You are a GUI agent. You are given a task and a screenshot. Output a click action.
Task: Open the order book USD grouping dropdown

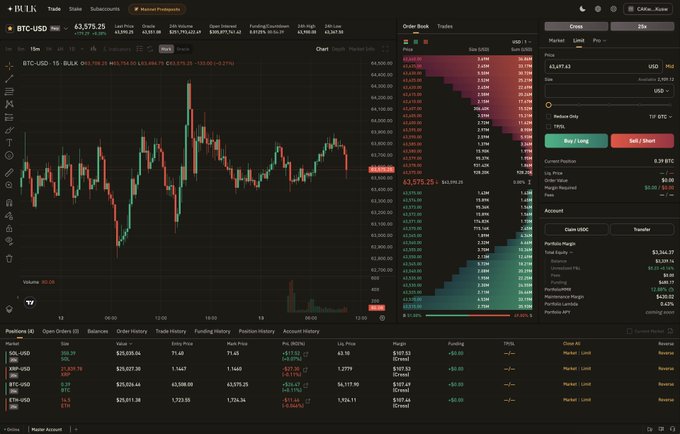(521, 42)
